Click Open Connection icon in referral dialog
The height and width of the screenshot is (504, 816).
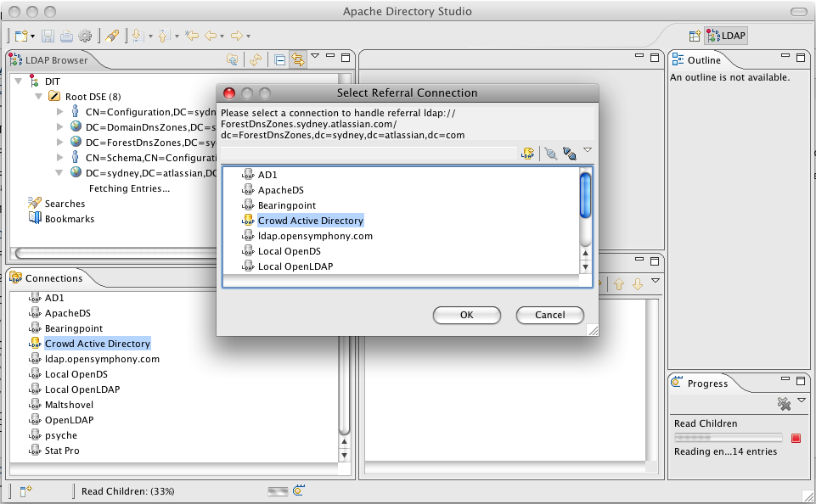coord(569,154)
